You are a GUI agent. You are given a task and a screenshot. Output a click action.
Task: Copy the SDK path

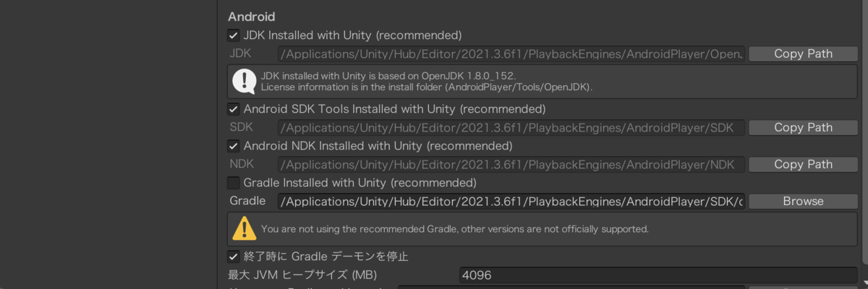click(803, 127)
